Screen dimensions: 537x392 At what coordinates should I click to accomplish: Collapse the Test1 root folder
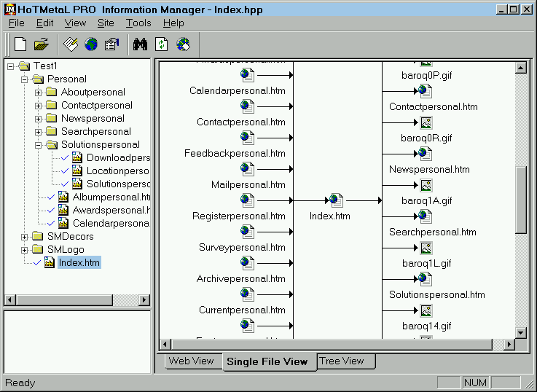(x=11, y=66)
